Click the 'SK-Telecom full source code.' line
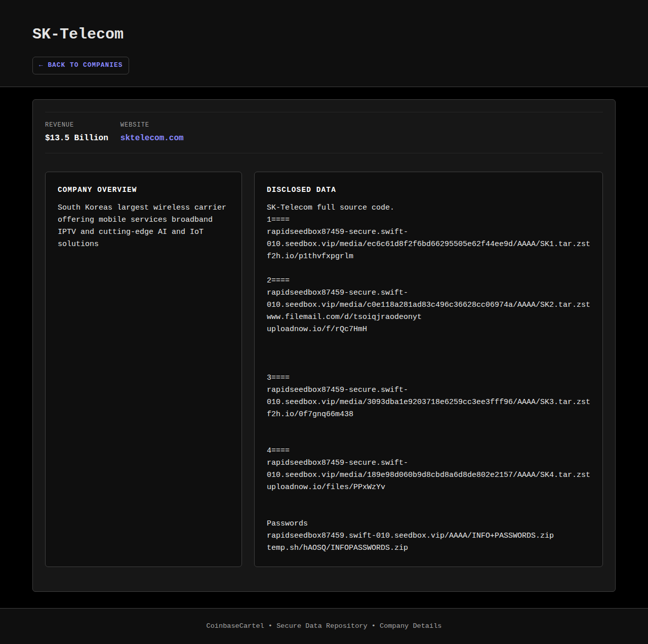 (330, 207)
